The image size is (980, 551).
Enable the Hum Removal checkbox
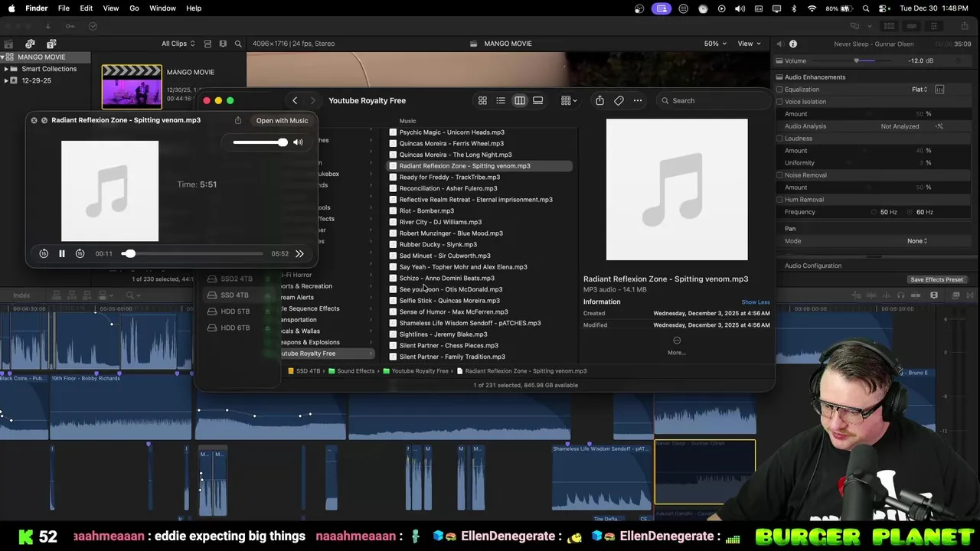(x=779, y=200)
